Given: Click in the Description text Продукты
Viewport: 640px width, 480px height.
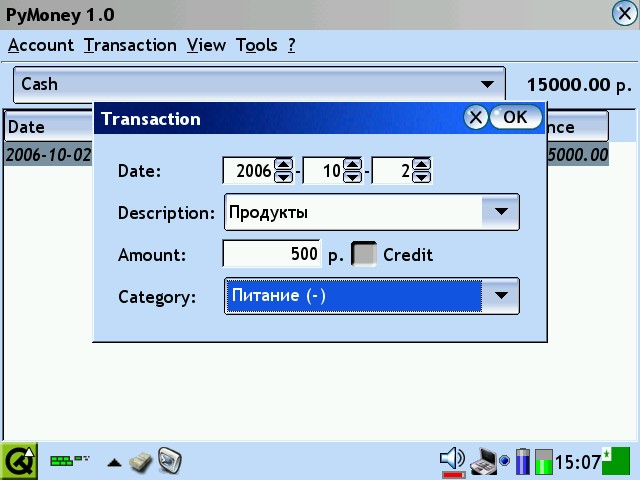Looking at the screenshot, I should 269,212.
